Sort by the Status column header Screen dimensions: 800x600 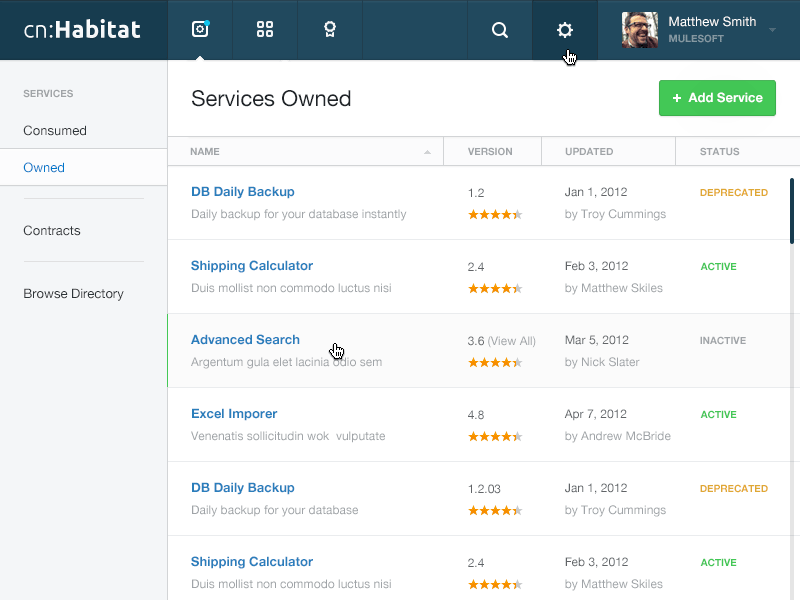tap(719, 152)
